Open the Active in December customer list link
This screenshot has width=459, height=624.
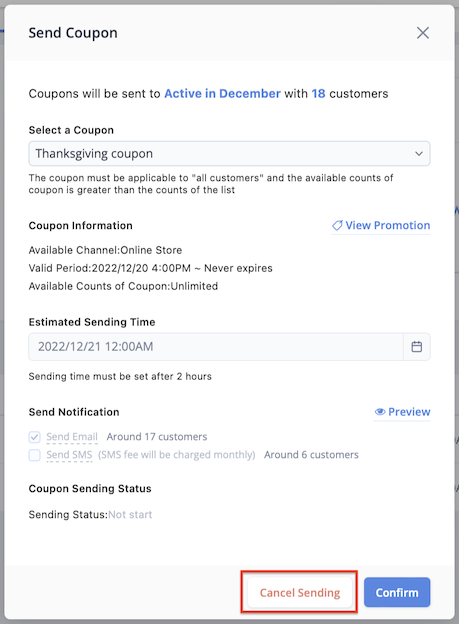click(223, 94)
